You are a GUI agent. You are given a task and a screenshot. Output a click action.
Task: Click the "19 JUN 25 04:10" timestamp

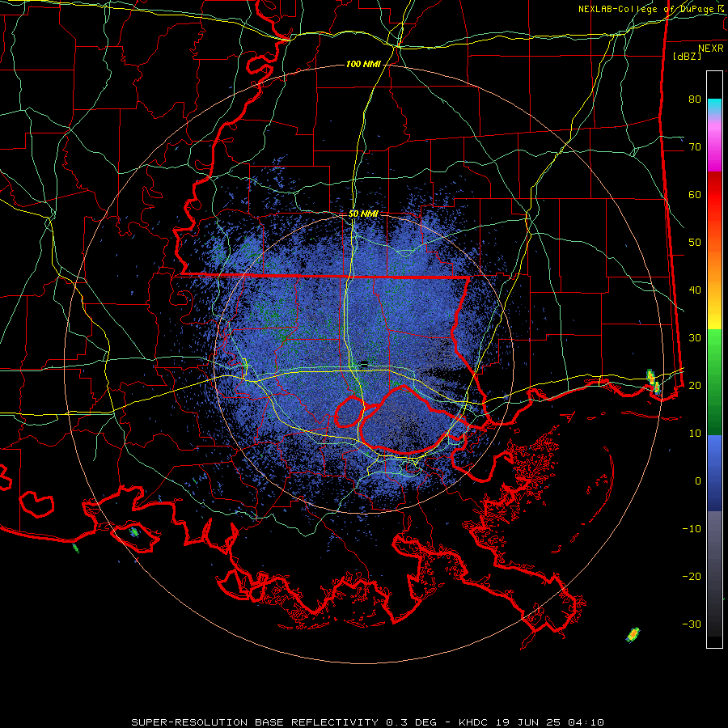point(548,722)
